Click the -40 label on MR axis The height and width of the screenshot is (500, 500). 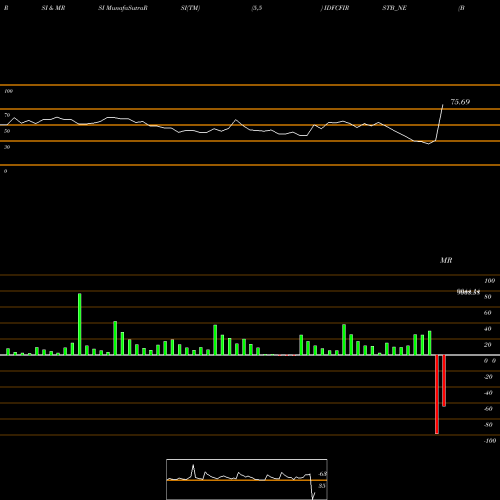[x=488, y=393]
